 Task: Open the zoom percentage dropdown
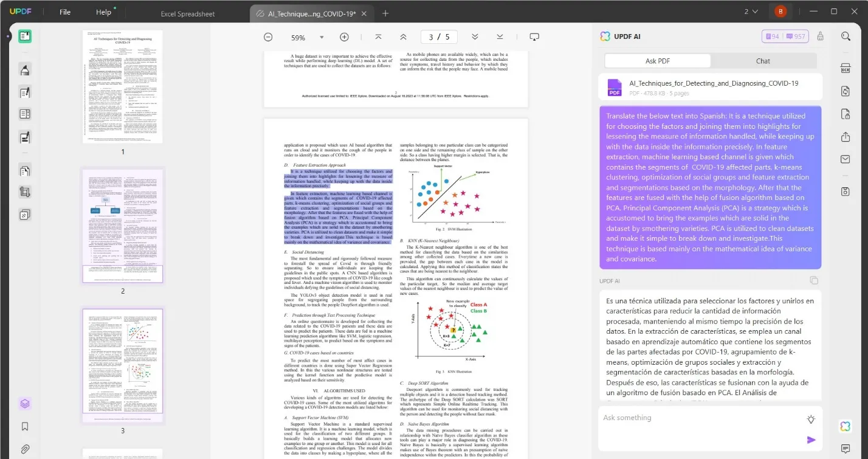pyautogui.click(x=322, y=37)
